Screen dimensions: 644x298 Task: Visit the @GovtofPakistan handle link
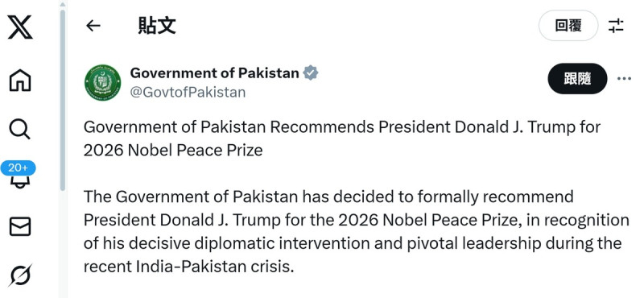pos(188,92)
